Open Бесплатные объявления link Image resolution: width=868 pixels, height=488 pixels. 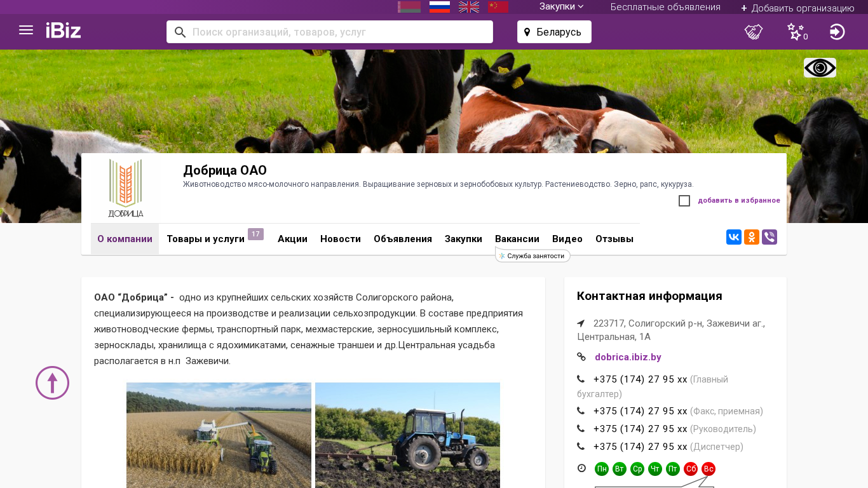665,7
